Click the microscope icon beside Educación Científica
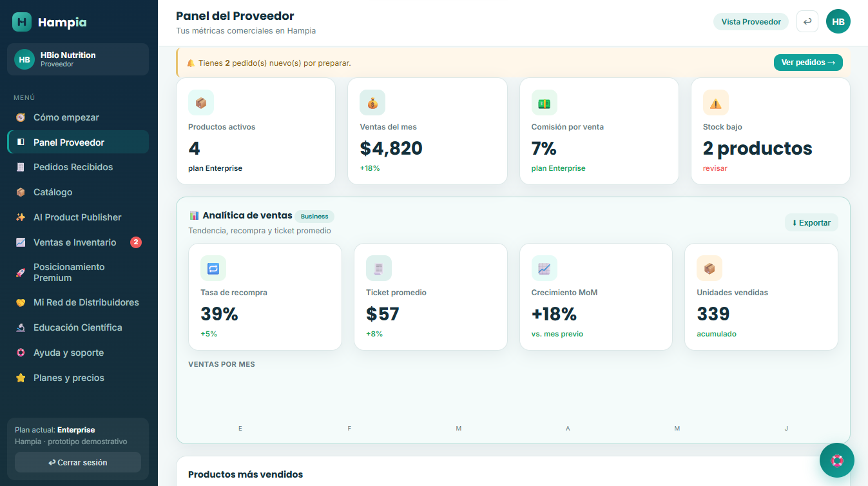The width and height of the screenshot is (868, 486). coord(21,327)
